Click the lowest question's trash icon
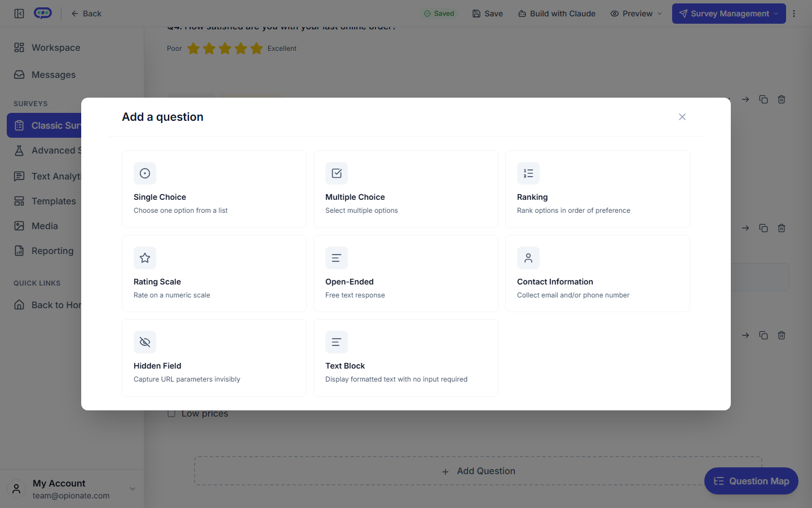The height and width of the screenshot is (508, 812). coord(782,335)
